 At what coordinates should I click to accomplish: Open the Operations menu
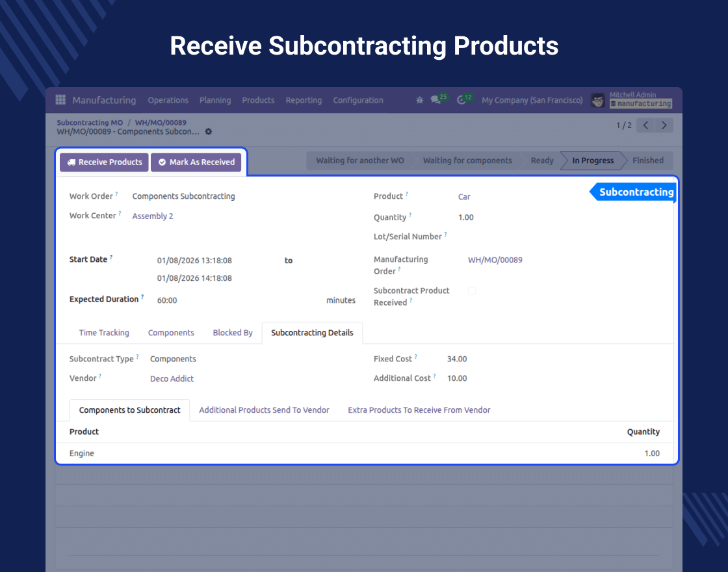coord(168,100)
